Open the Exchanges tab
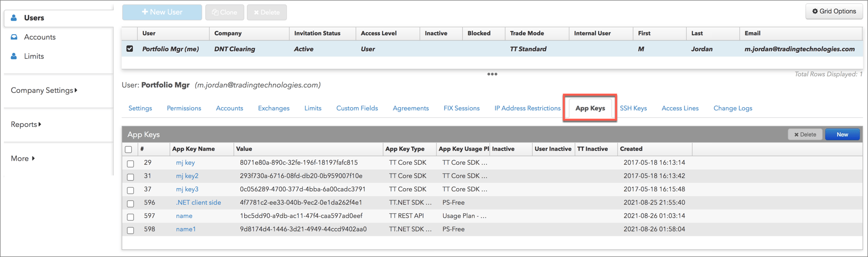Viewport: 868px width, 257px height. pyautogui.click(x=274, y=108)
